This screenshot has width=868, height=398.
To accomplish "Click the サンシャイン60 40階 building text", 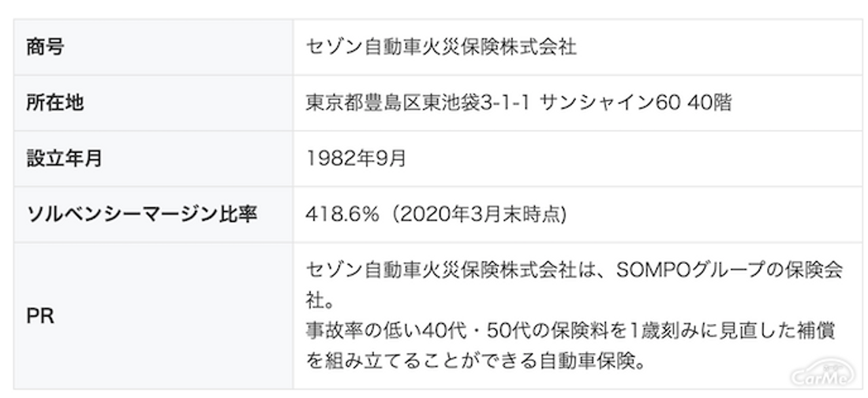I will 636,102.
